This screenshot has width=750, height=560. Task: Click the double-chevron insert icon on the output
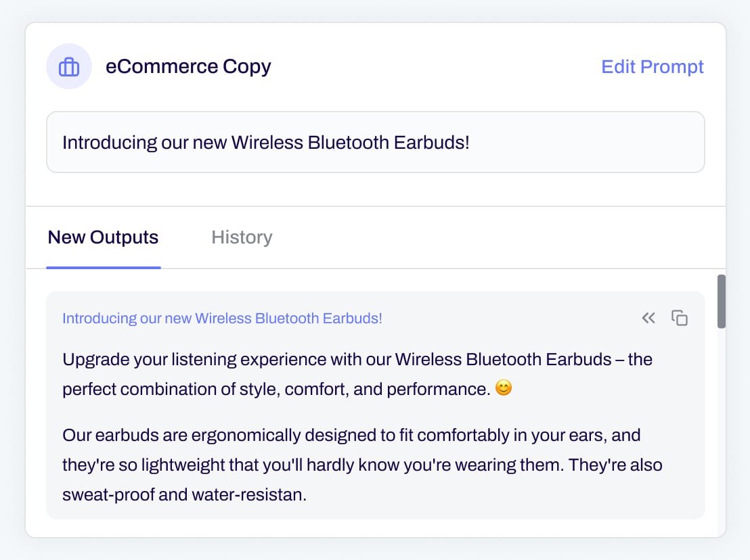(x=648, y=318)
